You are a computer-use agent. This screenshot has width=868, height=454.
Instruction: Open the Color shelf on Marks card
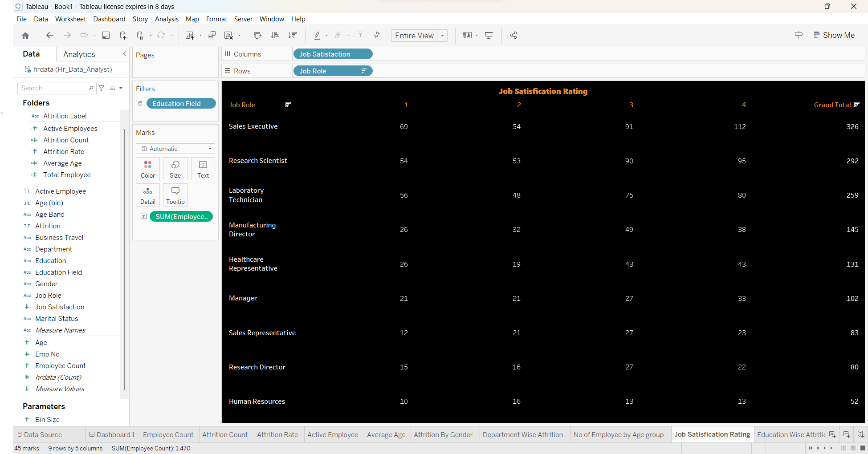pyautogui.click(x=147, y=169)
